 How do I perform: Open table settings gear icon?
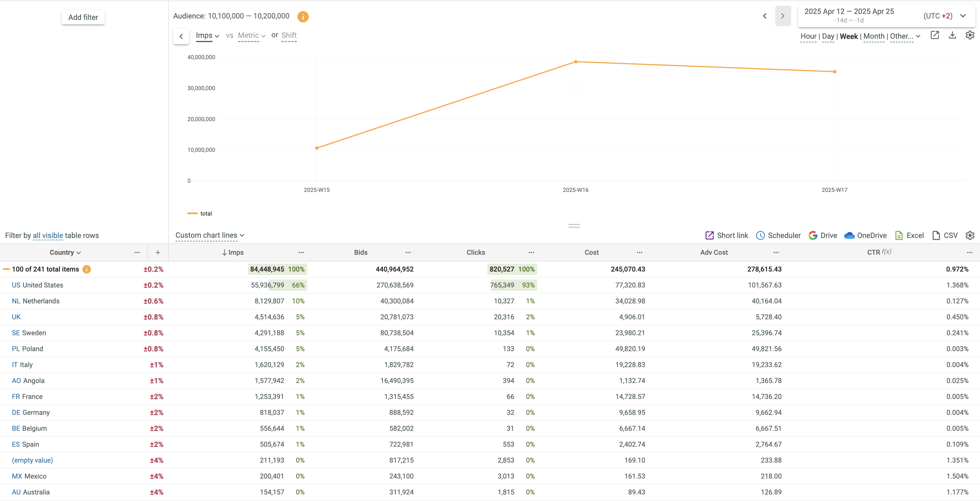pyautogui.click(x=970, y=235)
